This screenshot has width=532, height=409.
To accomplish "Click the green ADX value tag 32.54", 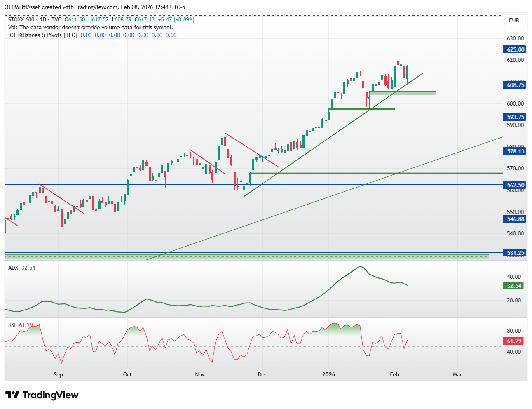I will pyautogui.click(x=514, y=286).
